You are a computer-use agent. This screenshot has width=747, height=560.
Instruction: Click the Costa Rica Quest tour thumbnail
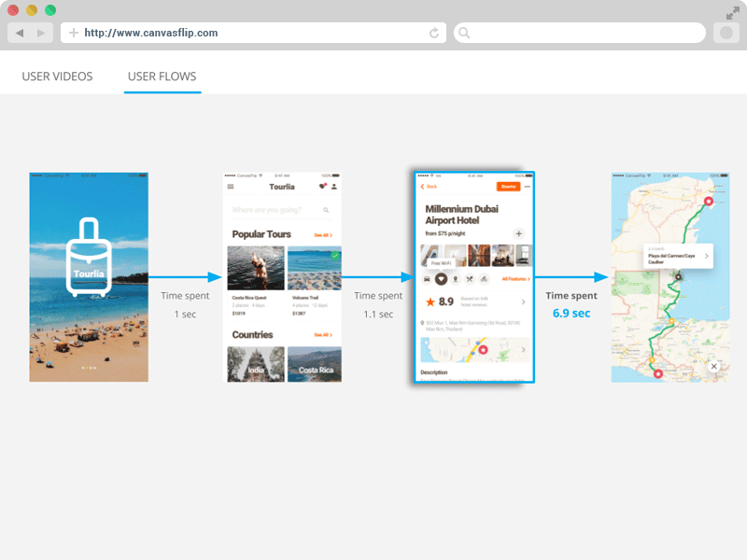256,267
